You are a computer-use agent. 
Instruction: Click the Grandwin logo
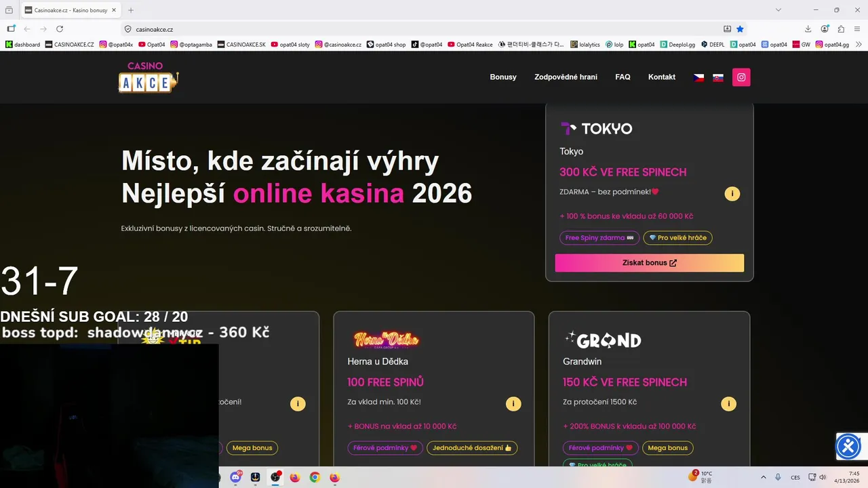point(603,339)
